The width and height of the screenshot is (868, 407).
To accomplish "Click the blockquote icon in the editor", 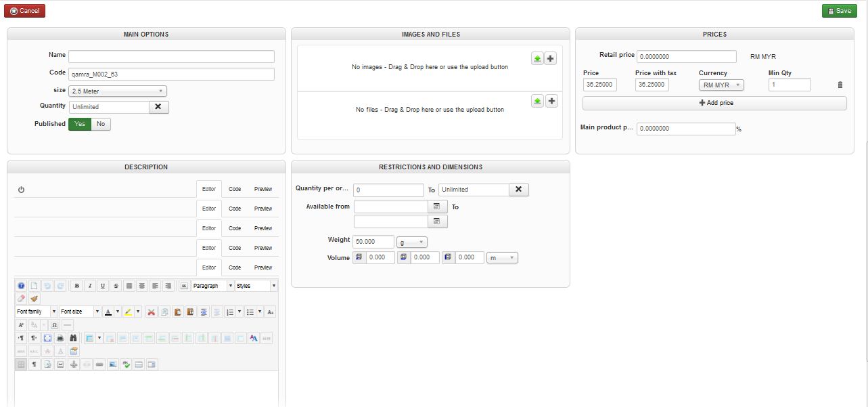I will point(183,286).
